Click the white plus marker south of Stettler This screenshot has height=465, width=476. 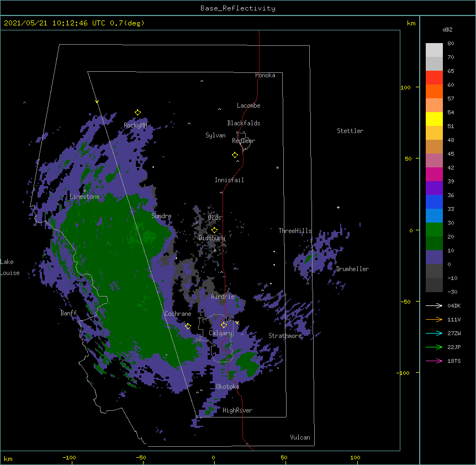[338, 207]
